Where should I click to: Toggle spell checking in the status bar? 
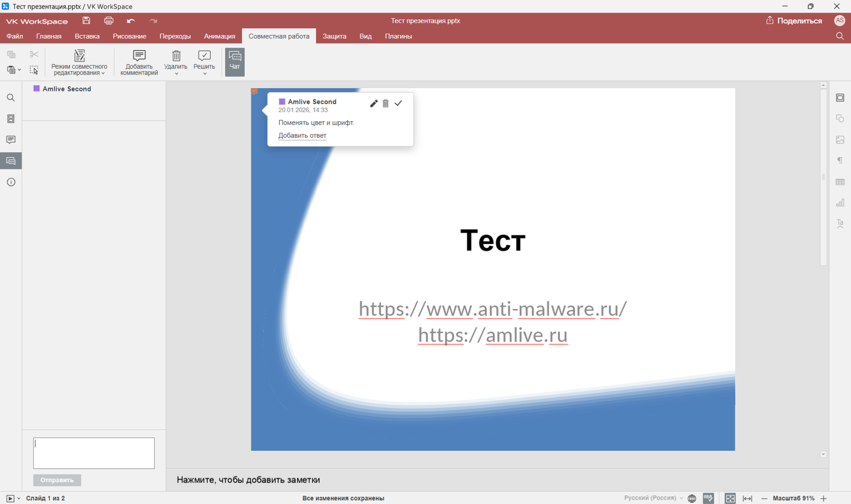click(x=708, y=498)
